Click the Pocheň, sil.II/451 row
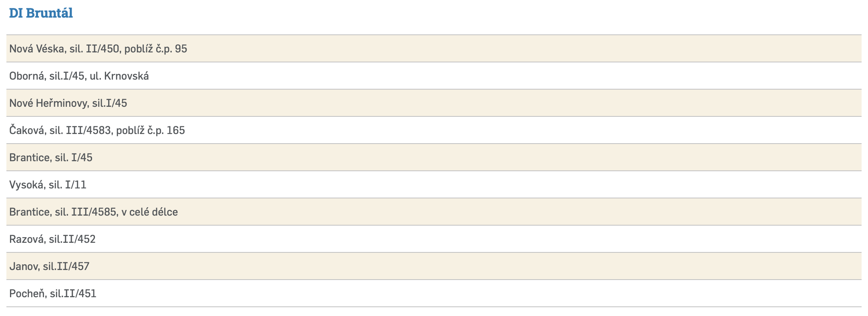This screenshot has width=868, height=316. click(x=434, y=294)
